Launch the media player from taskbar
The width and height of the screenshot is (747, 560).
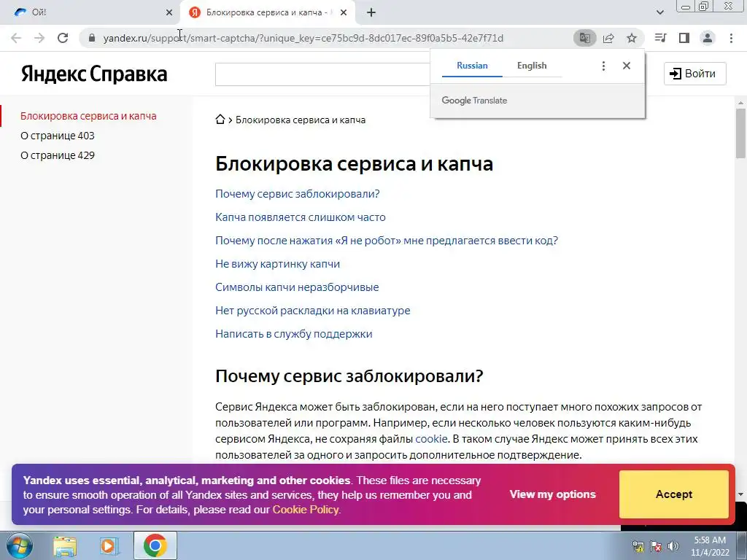click(x=109, y=546)
